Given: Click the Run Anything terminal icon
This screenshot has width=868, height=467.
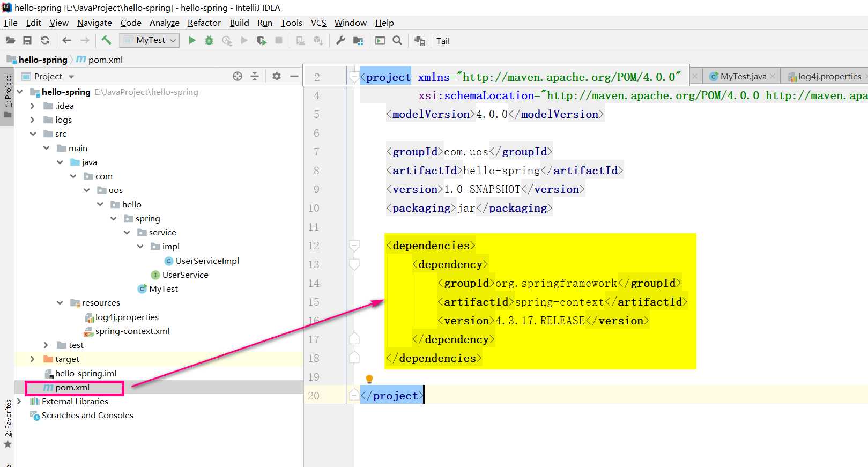Looking at the screenshot, I should [380, 40].
